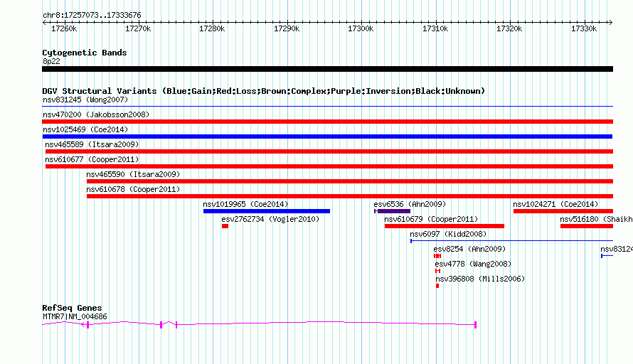The width and height of the screenshot is (633, 364).
Task: Select the red nsv610677 loss bar
Action: (329, 166)
